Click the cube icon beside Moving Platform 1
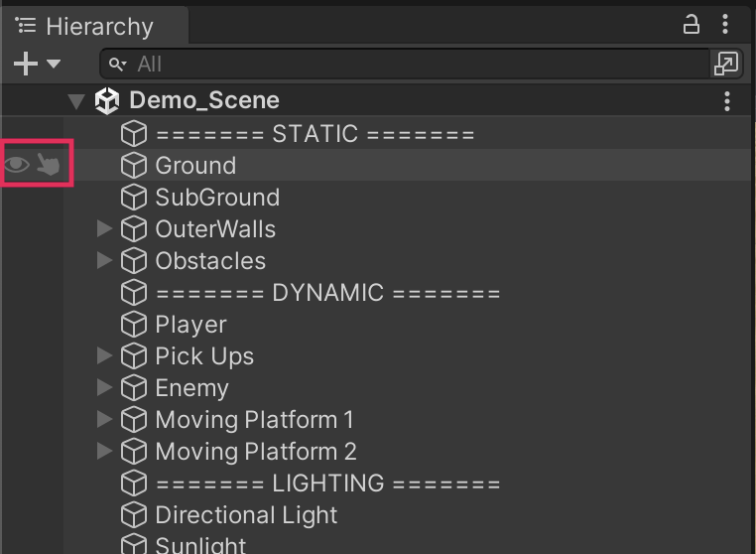 [x=133, y=420]
